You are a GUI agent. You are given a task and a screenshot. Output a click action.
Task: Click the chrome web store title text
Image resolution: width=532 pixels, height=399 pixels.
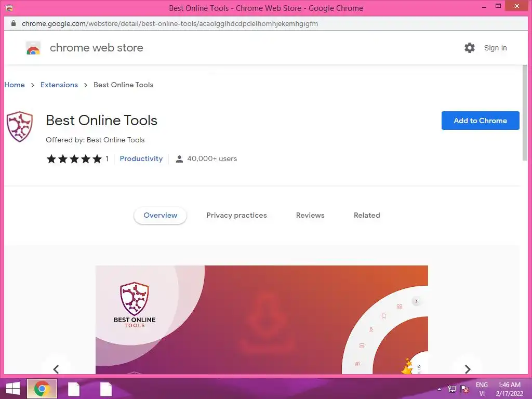(96, 48)
